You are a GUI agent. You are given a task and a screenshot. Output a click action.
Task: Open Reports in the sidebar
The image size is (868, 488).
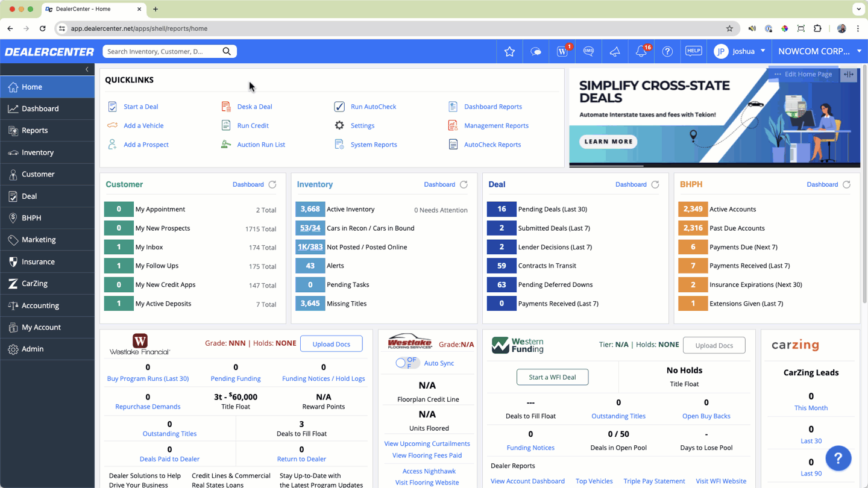point(48,130)
